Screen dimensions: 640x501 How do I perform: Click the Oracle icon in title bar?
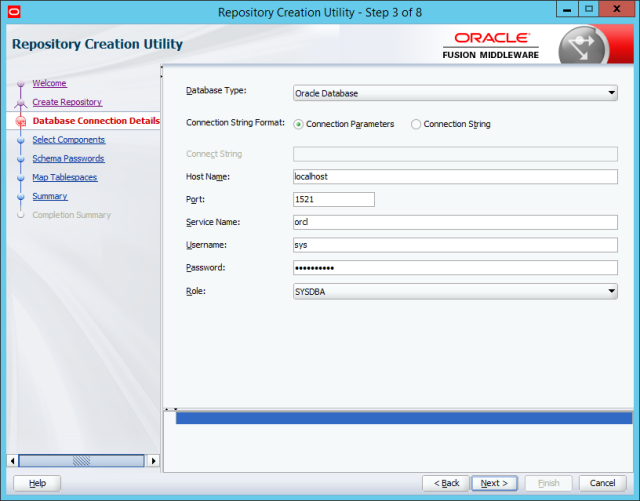click(14, 11)
